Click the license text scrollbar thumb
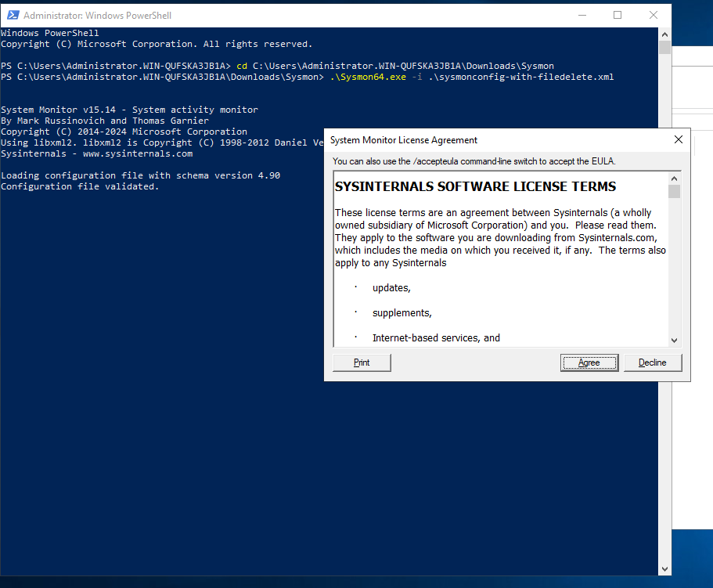 [x=675, y=192]
